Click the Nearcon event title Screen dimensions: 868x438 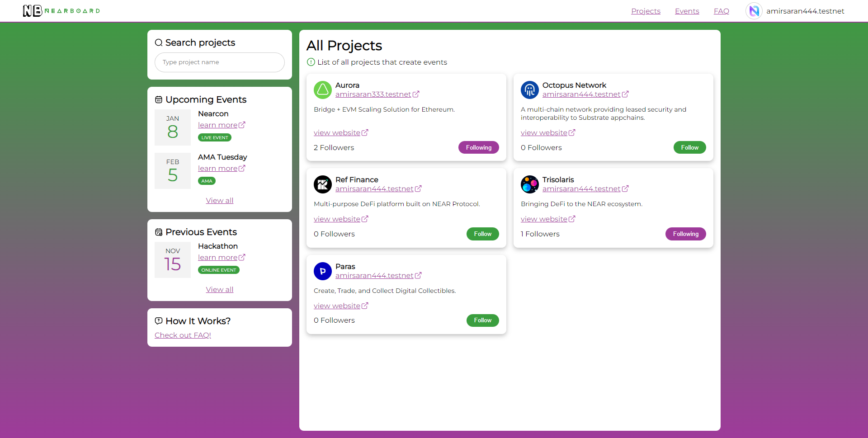(213, 114)
